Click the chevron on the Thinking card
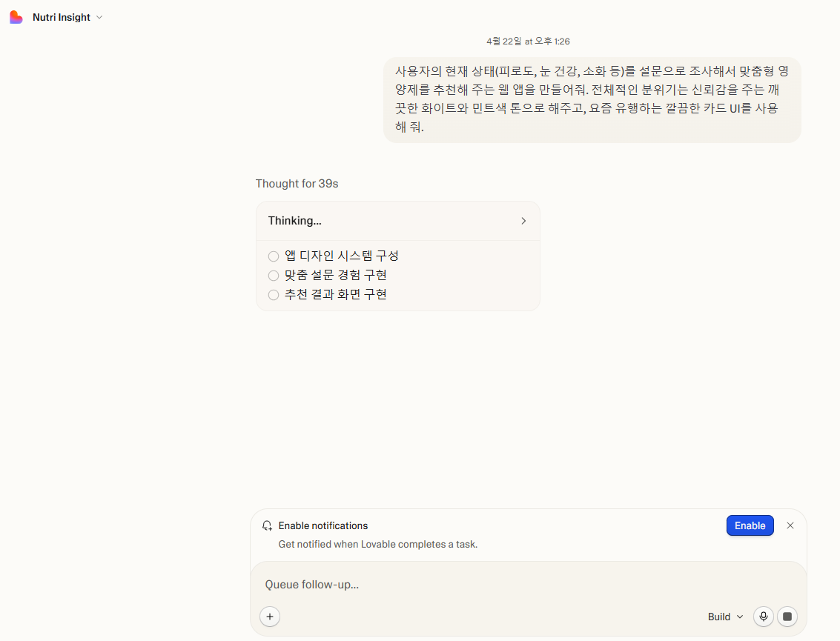The image size is (840, 641). 523,221
